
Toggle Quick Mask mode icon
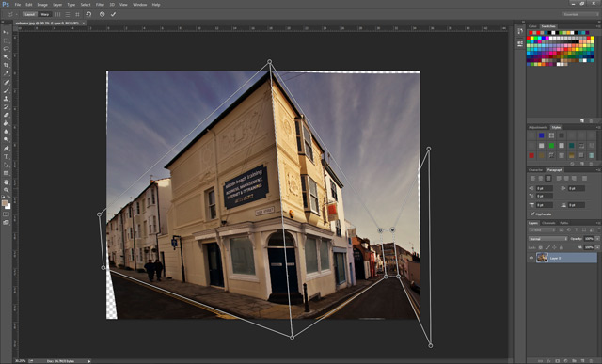pos(7,214)
